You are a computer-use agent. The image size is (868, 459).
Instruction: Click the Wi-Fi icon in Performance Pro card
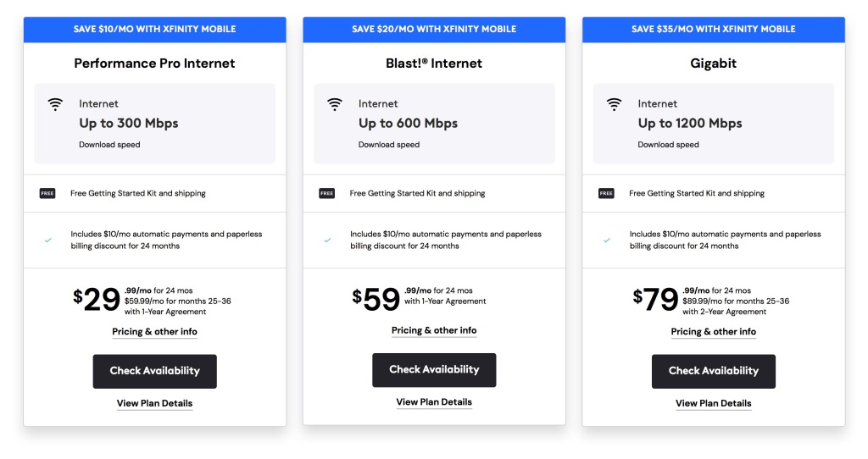pyautogui.click(x=55, y=104)
